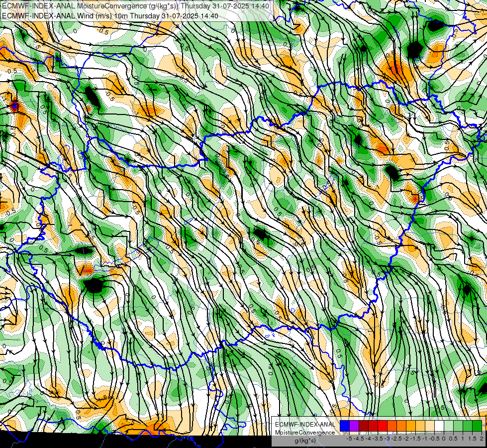Click the '2' legend tick value
This screenshot has width=487, height=448.
(482, 439)
